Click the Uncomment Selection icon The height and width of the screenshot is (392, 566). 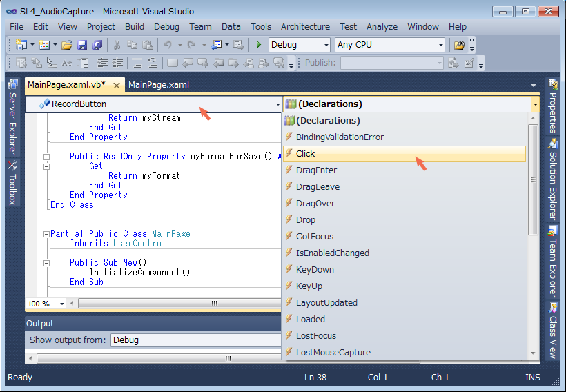153,63
